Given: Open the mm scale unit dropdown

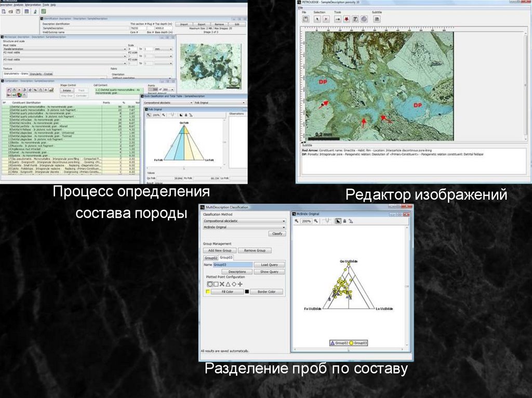Looking at the screenshot, I should (x=164, y=49).
